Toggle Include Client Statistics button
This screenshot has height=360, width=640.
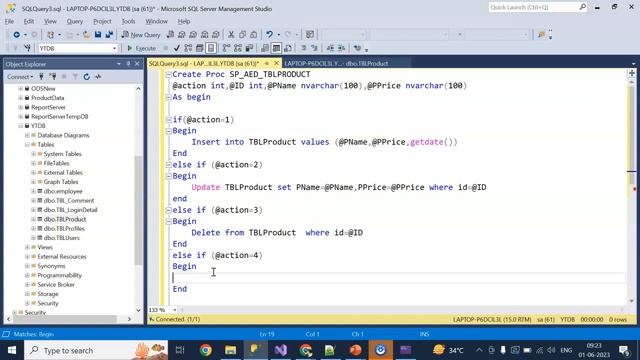(249, 48)
